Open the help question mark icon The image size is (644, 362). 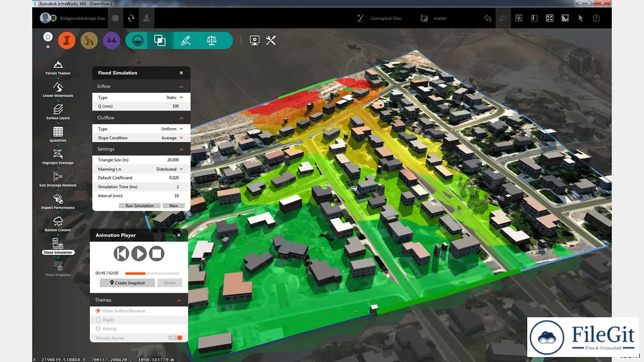point(596,18)
